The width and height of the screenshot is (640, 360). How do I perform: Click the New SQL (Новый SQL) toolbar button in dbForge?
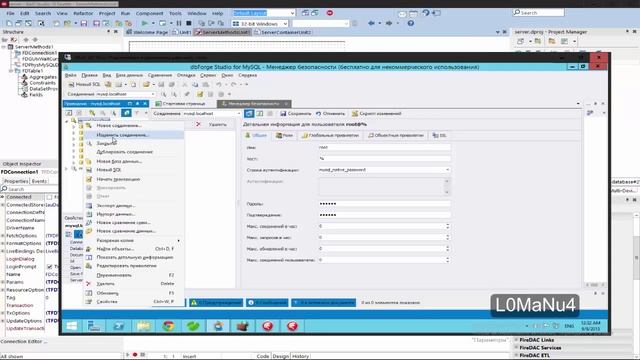pyautogui.click(x=84, y=84)
